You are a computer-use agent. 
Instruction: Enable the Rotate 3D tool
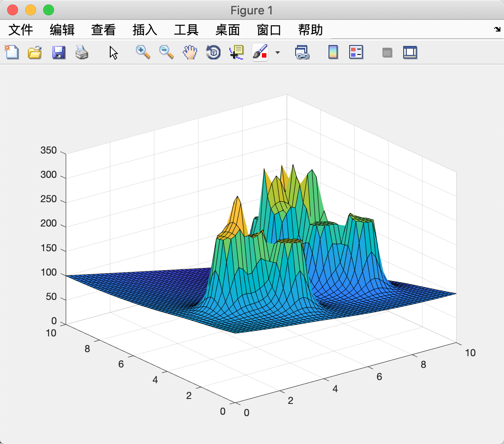pyautogui.click(x=213, y=52)
